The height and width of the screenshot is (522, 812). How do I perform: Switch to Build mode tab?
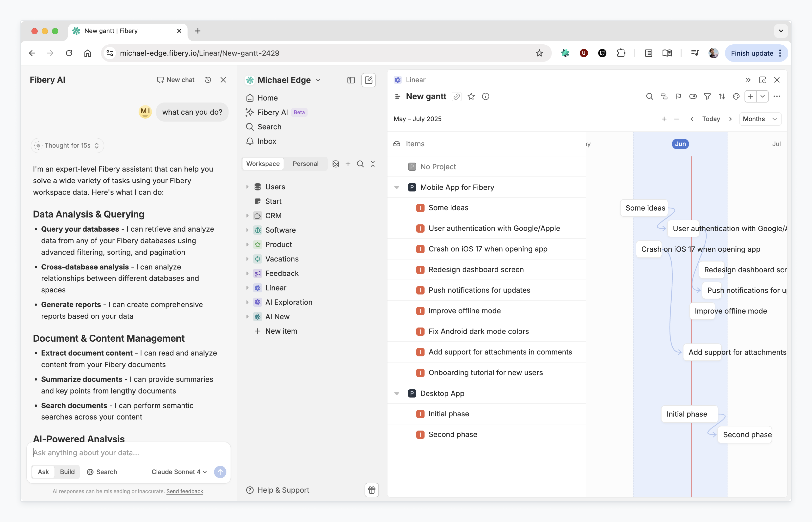(x=67, y=472)
